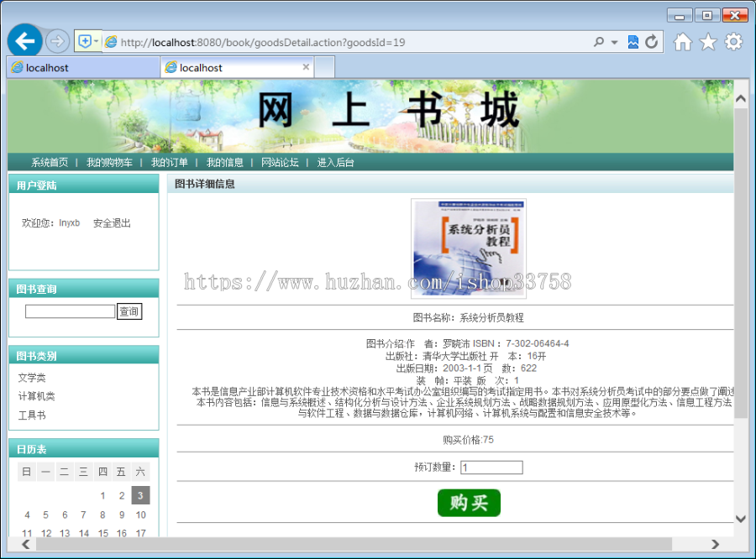Navigate back using the browser back arrow
This screenshot has height=559, width=756.
[x=26, y=41]
